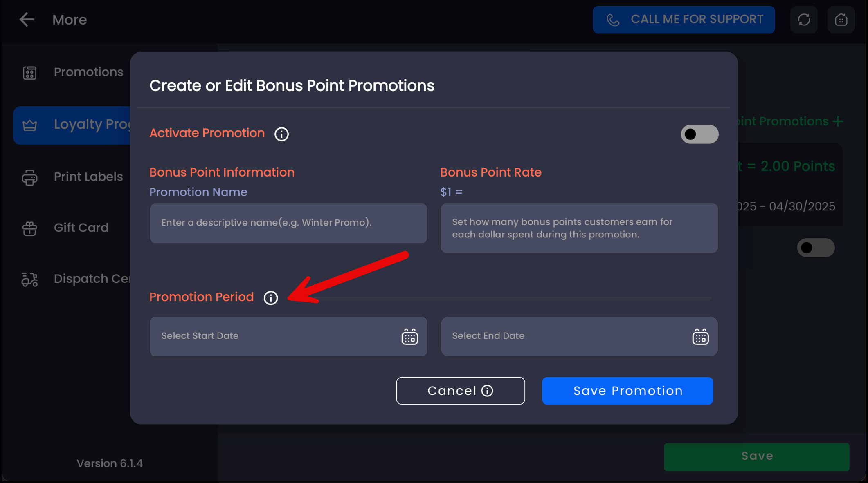868x483 pixels.
Task: Click the top-right chat bubble icon
Action: (841, 20)
